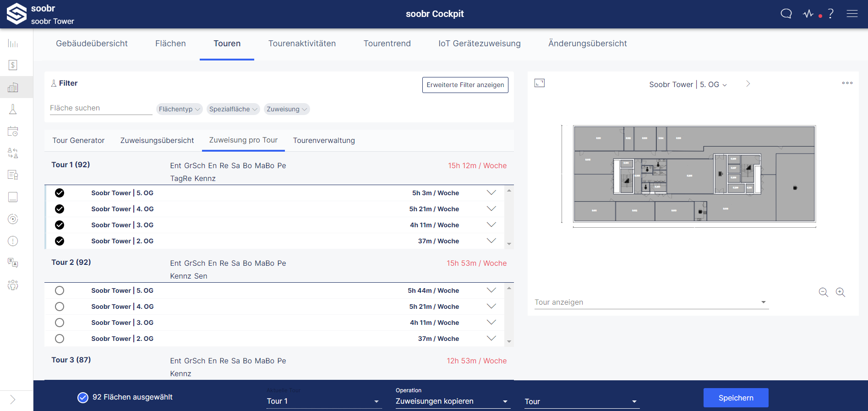
Task: Open the report list sidebar icon
Action: point(13,175)
